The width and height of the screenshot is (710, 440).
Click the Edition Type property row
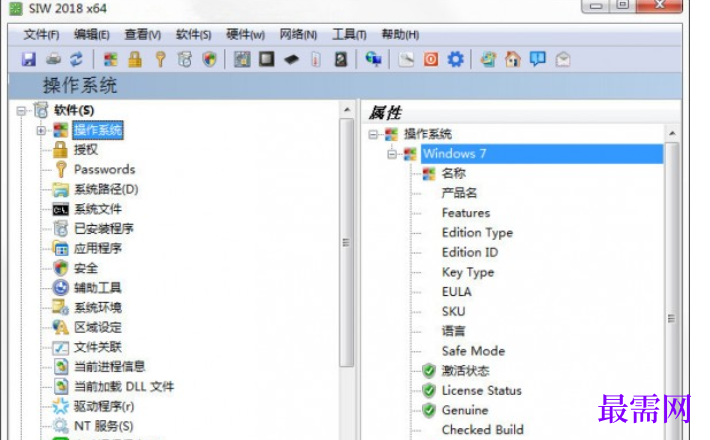[x=477, y=233]
